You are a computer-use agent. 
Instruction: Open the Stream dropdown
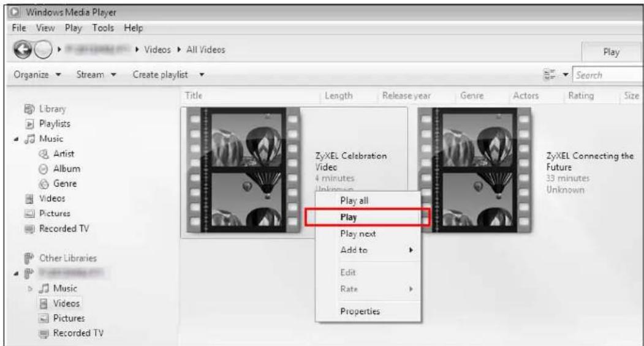point(96,75)
